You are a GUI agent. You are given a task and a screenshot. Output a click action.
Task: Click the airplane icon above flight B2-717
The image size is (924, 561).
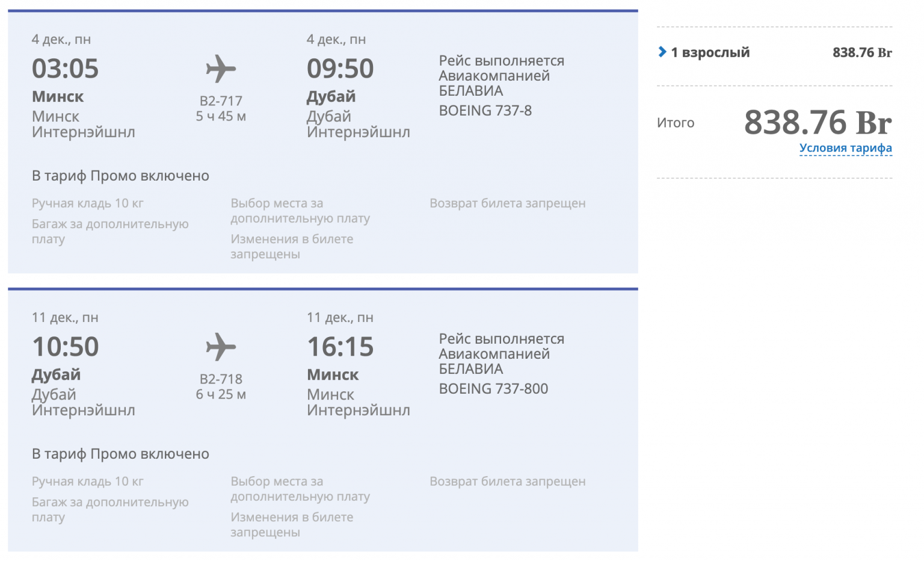[x=221, y=69]
